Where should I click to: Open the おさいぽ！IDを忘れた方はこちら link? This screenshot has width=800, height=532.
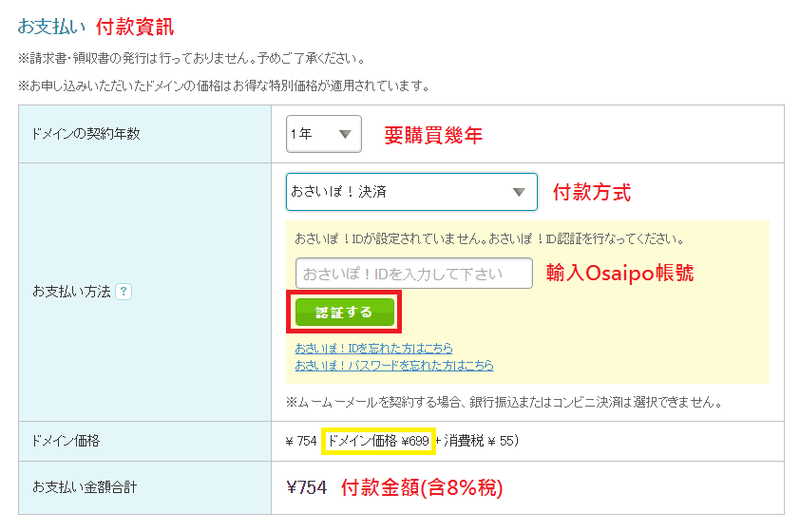pyautogui.click(x=373, y=349)
